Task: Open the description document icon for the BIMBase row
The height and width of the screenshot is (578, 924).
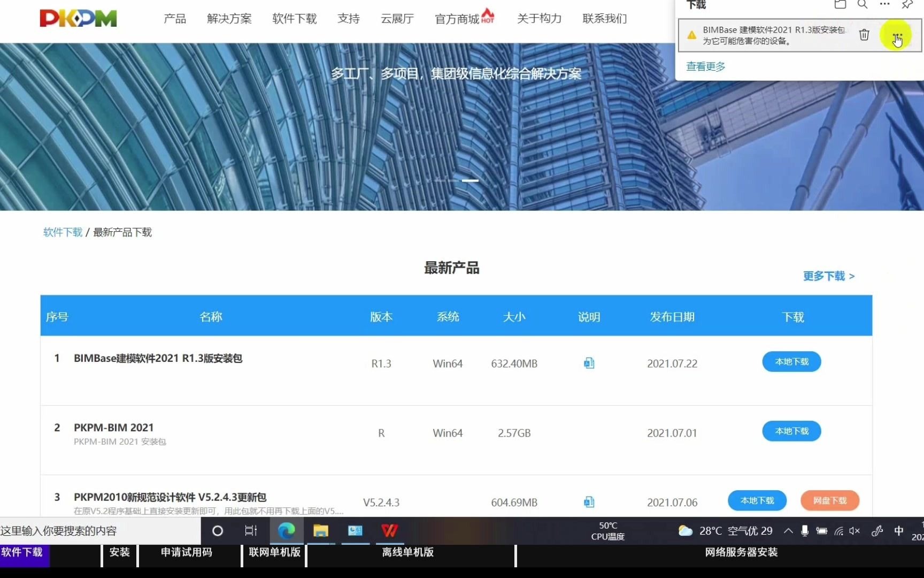Action: [x=589, y=363]
